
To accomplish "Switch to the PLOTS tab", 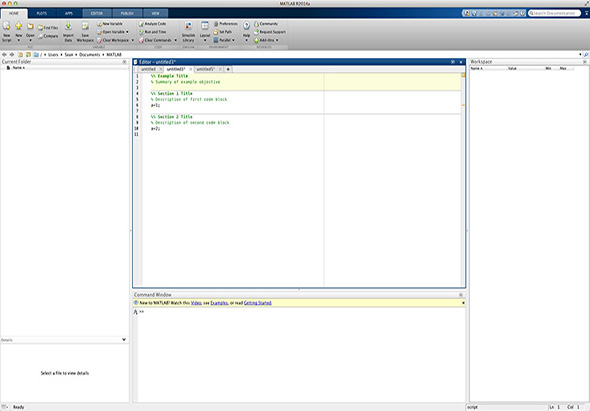I will click(42, 13).
